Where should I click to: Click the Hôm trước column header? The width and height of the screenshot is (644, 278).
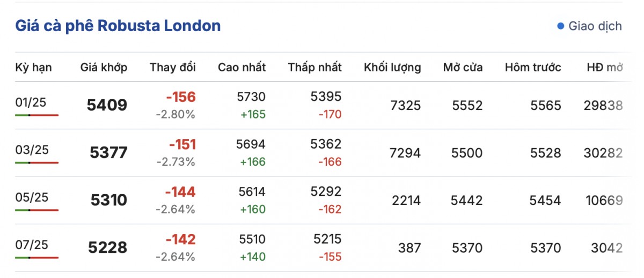coord(533,68)
